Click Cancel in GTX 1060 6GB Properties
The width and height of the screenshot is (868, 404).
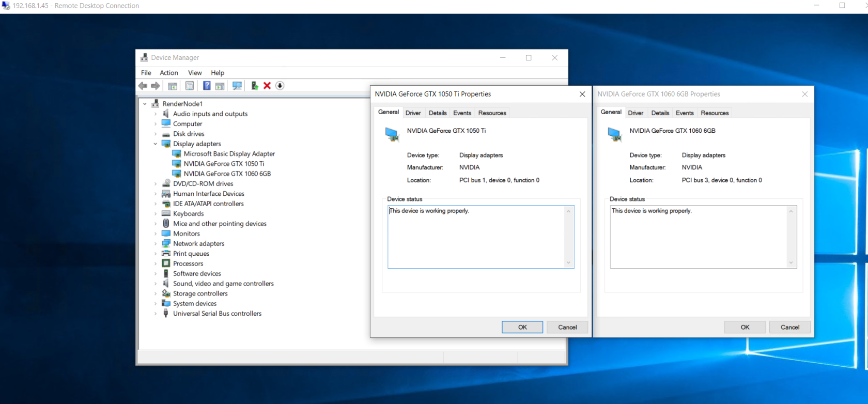point(789,328)
